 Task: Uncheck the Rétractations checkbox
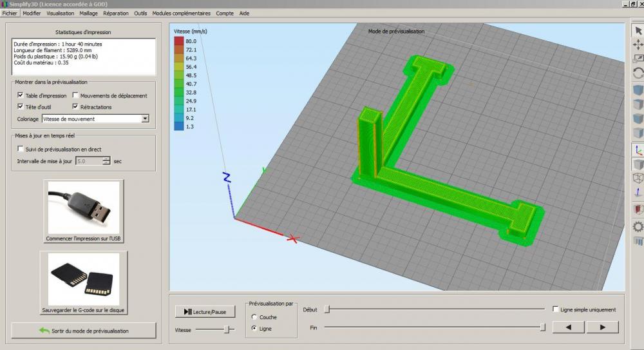click(x=75, y=106)
